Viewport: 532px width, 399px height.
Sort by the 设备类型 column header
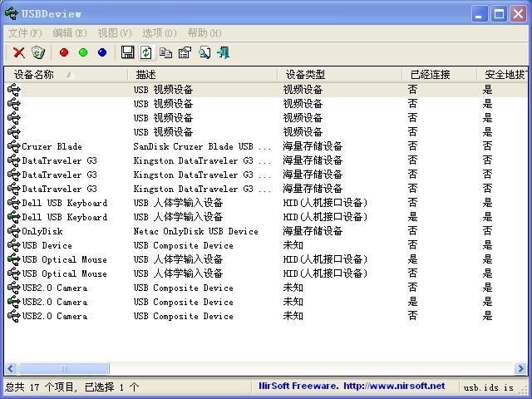[305, 75]
